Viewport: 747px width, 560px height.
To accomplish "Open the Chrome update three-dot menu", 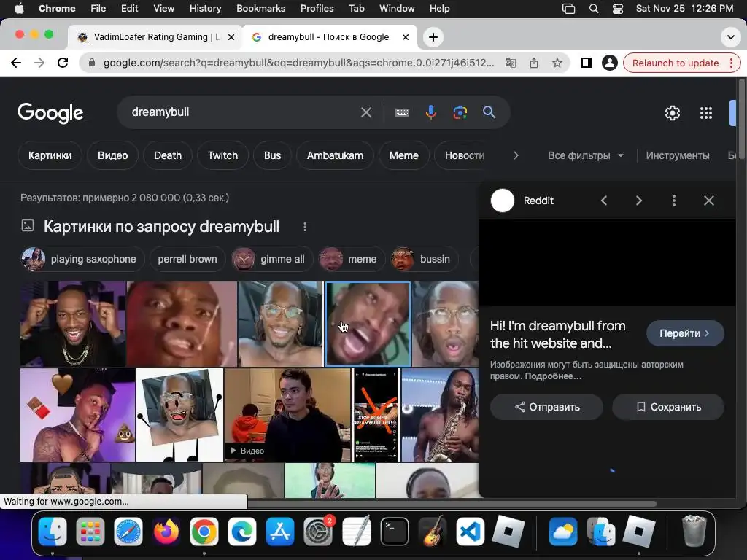I will click(x=731, y=63).
